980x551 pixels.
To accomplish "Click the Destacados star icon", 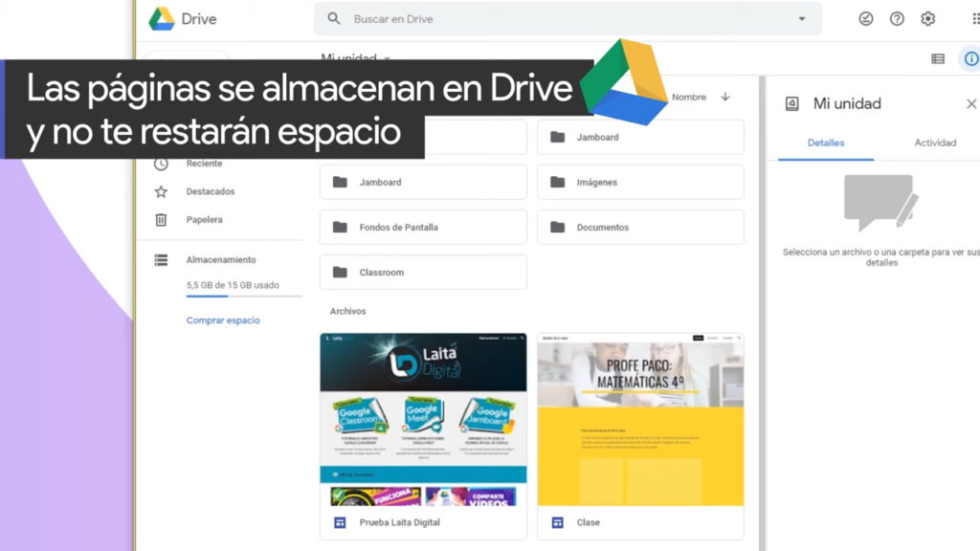I will point(161,191).
